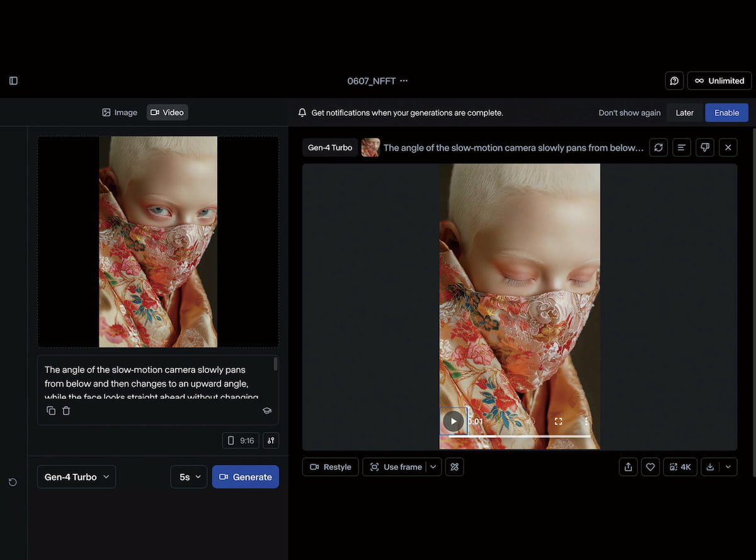Expand the download options arrow
Viewport: 756px width, 560px height.
pyautogui.click(x=728, y=467)
